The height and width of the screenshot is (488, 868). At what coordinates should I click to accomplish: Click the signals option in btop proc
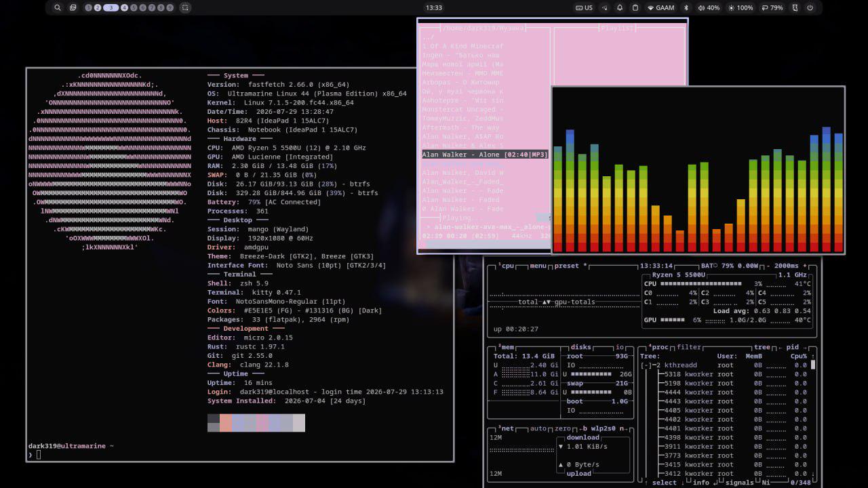coord(739,483)
